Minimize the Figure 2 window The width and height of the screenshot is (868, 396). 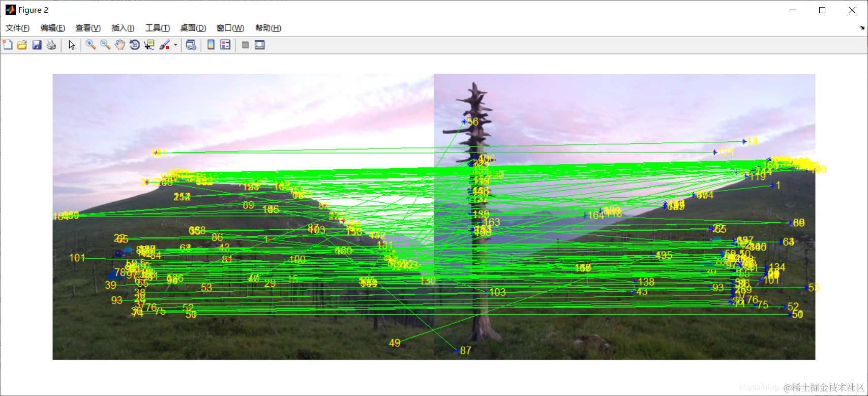pyautogui.click(x=792, y=10)
